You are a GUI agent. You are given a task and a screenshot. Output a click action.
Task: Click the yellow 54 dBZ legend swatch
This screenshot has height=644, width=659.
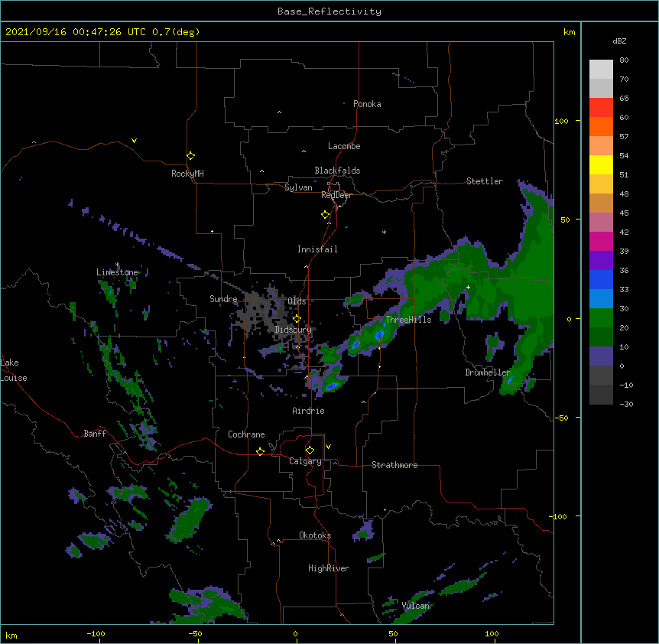pos(601,164)
